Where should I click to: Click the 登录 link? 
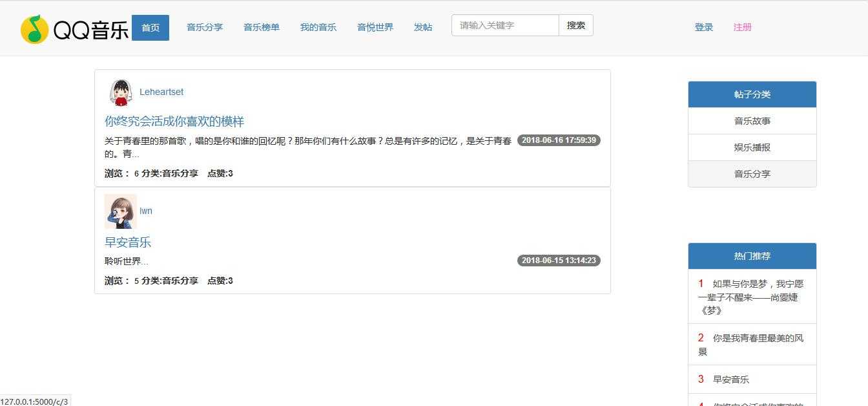(704, 27)
